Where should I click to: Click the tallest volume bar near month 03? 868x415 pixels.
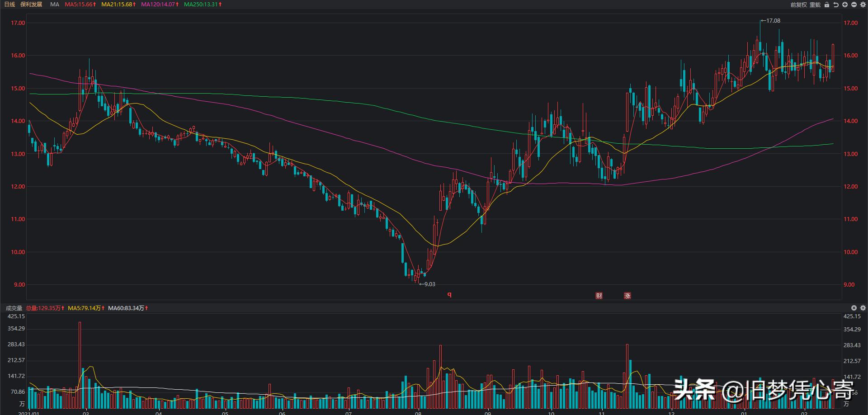point(80,365)
